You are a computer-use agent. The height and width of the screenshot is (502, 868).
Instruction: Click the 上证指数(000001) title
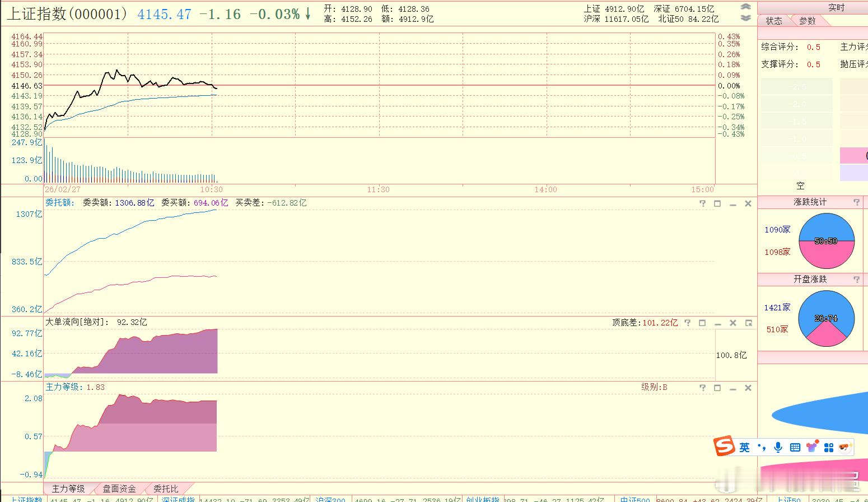[x=68, y=14]
